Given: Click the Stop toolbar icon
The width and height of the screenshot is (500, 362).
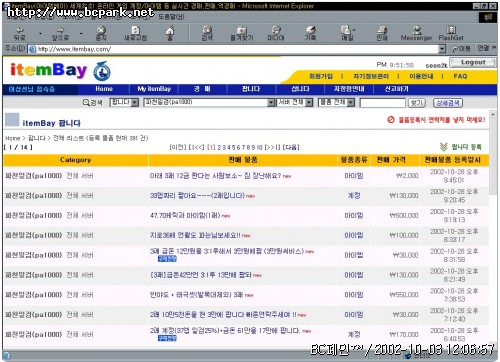Looking at the screenshot, I should tap(101, 33).
